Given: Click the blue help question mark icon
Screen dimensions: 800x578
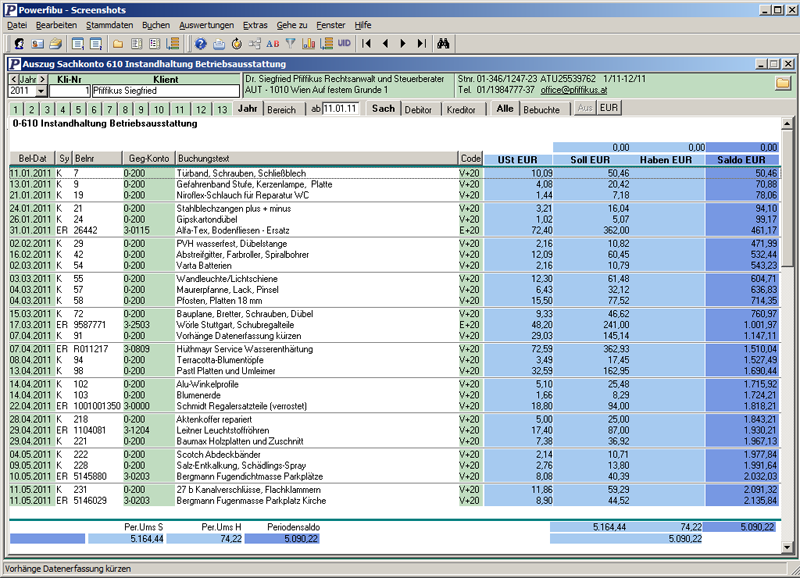Looking at the screenshot, I should (x=199, y=44).
